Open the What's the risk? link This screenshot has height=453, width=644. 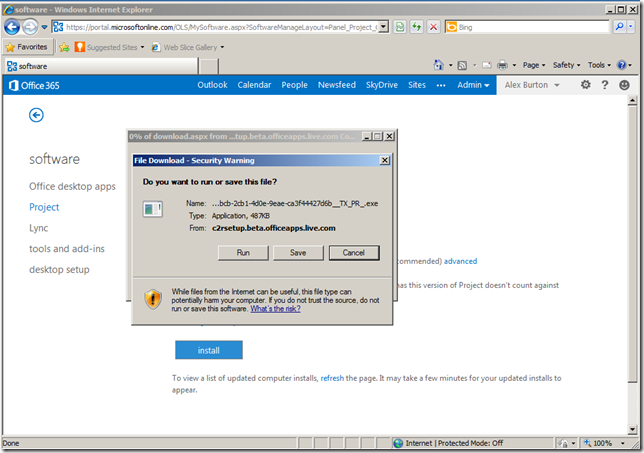(276, 308)
